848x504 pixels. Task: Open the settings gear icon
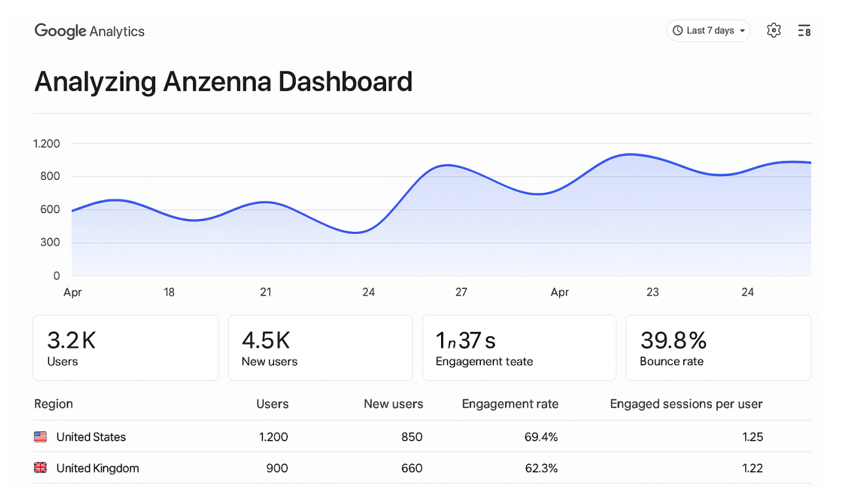774,31
